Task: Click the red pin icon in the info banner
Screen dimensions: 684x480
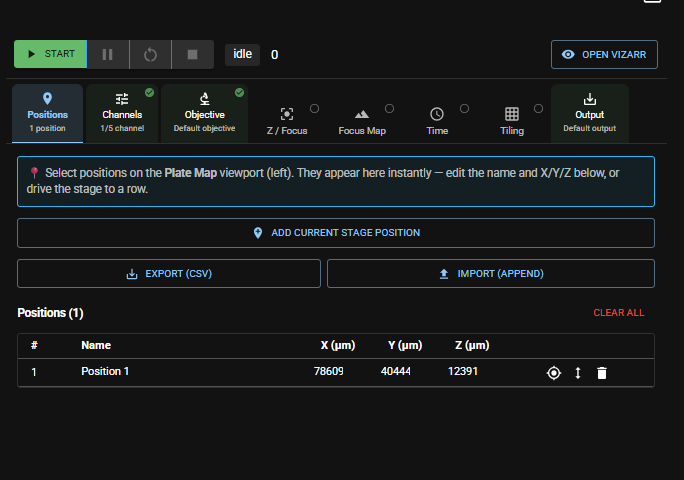Action: (x=34, y=173)
